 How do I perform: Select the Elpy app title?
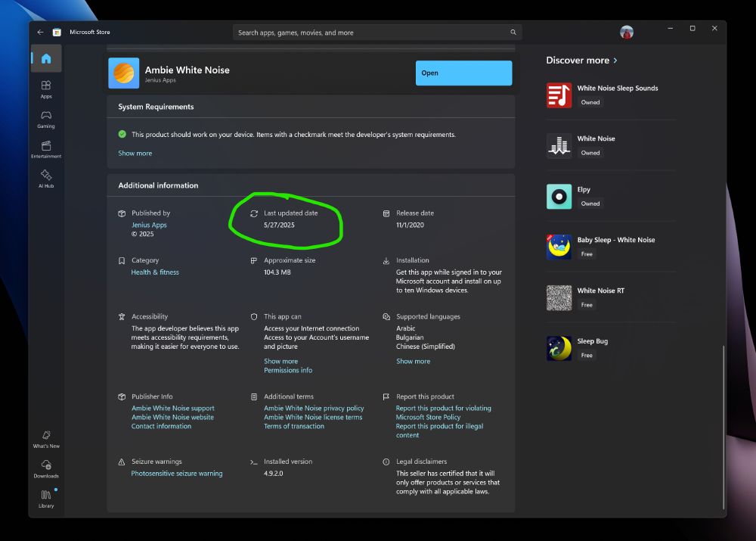coord(584,189)
